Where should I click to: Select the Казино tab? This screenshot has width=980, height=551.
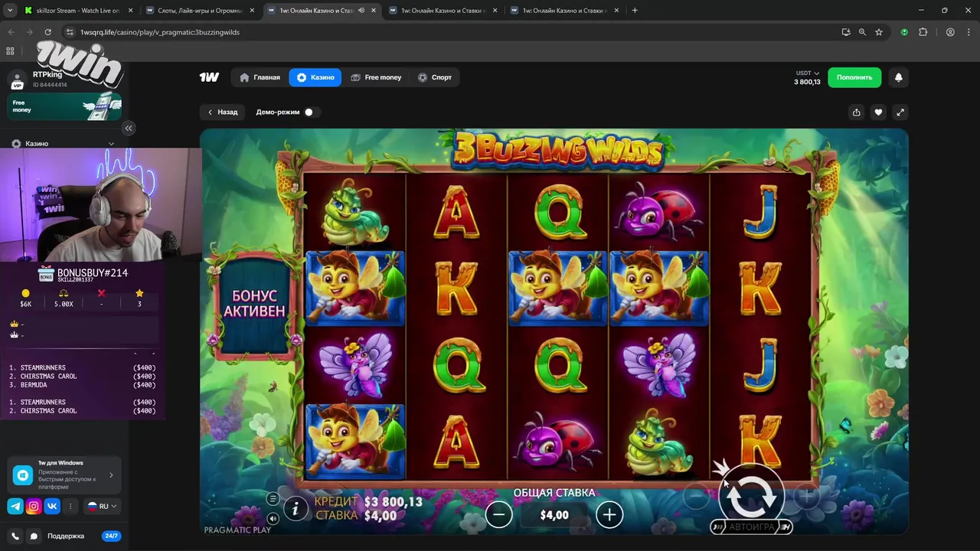click(315, 77)
